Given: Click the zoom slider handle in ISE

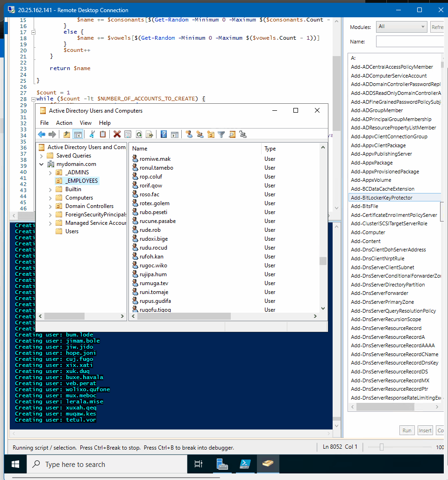Looking at the screenshot, I should (382, 447).
